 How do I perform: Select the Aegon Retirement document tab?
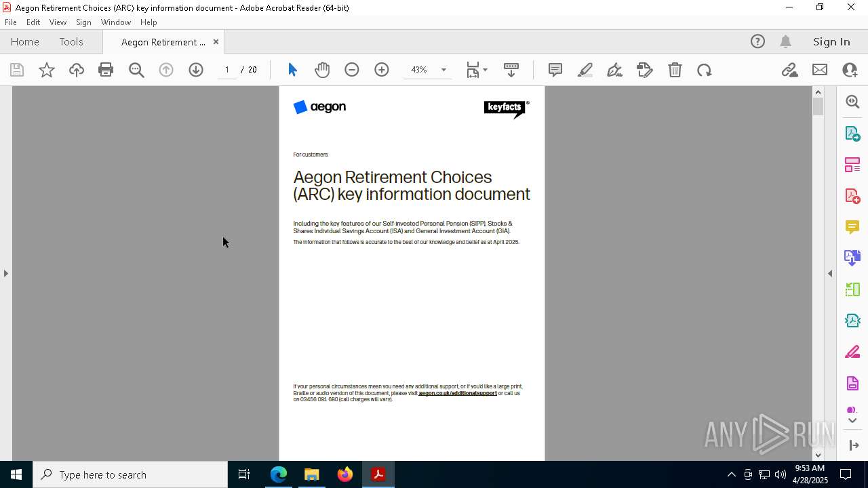[x=163, y=42]
